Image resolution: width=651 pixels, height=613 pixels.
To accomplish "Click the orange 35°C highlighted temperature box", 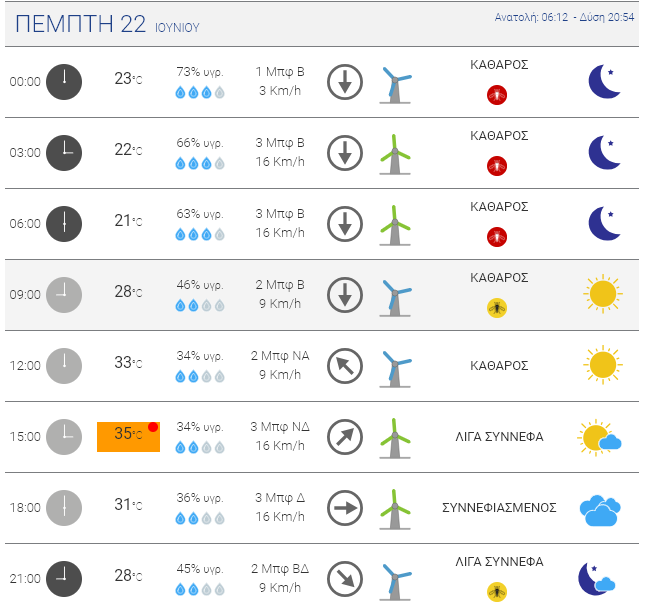I will click(x=128, y=436).
